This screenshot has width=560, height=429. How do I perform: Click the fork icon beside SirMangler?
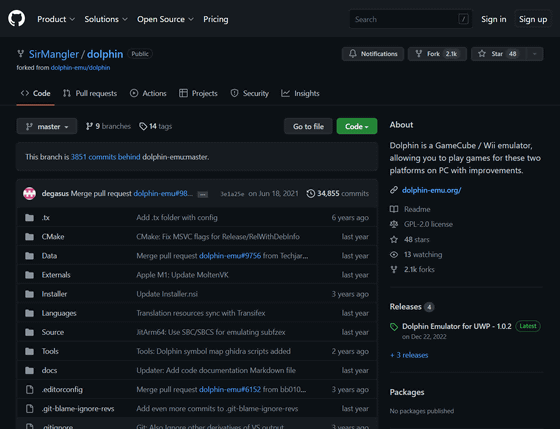[21, 54]
